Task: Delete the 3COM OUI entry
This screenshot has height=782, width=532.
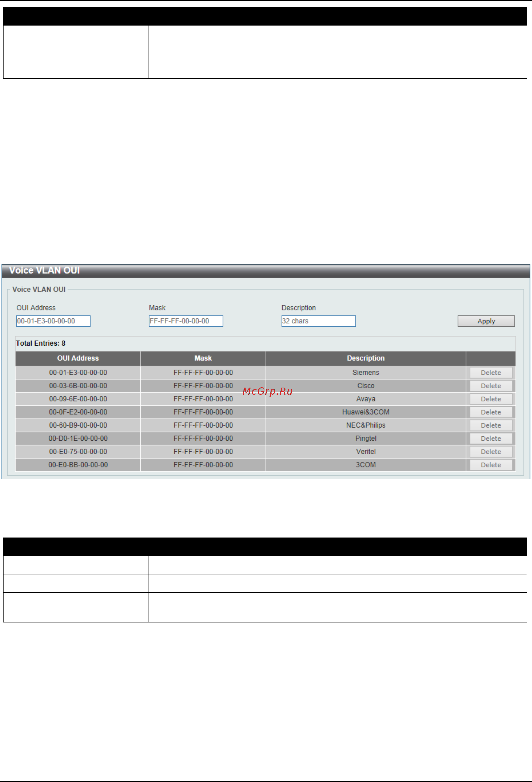Action: (x=491, y=464)
